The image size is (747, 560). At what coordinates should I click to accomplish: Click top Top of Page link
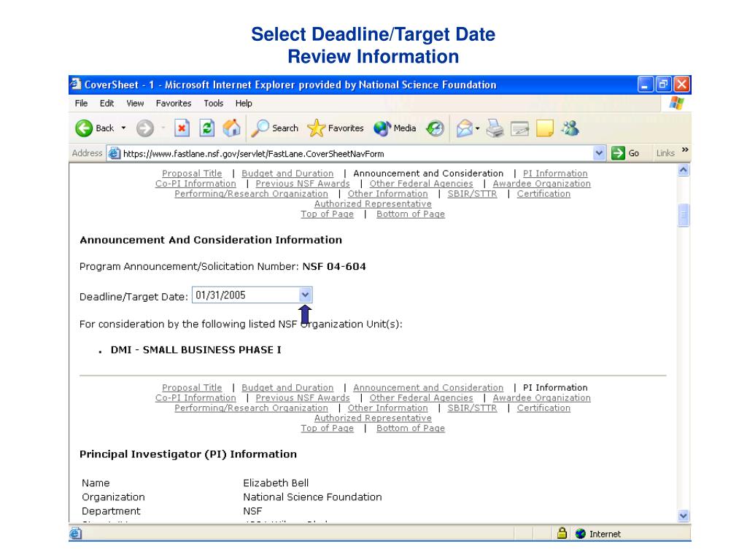click(327, 214)
